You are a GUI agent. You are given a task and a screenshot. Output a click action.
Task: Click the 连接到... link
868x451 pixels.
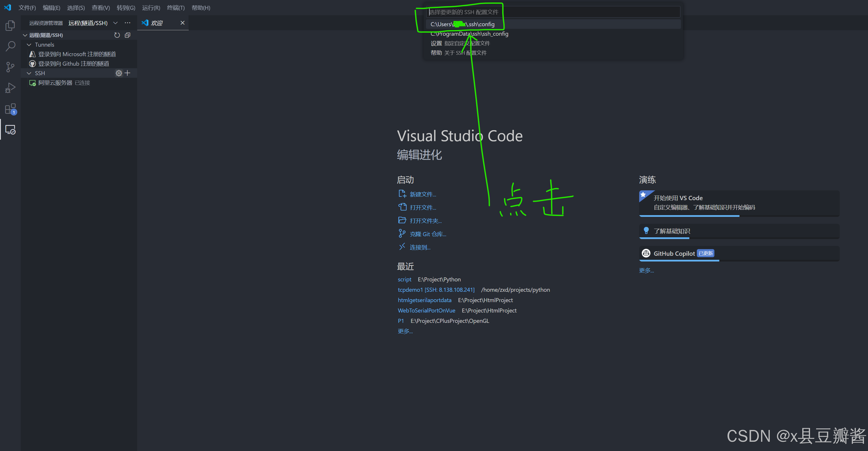coord(420,247)
